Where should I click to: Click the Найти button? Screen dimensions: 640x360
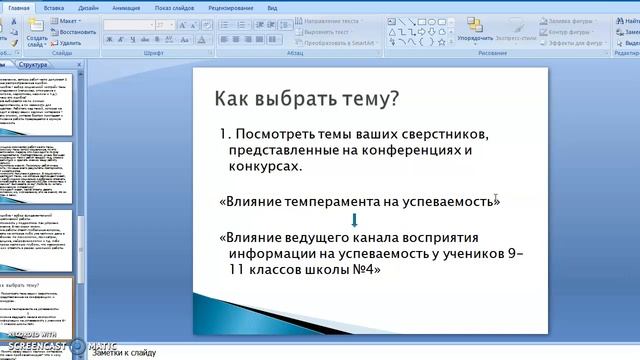pos(628,21)
